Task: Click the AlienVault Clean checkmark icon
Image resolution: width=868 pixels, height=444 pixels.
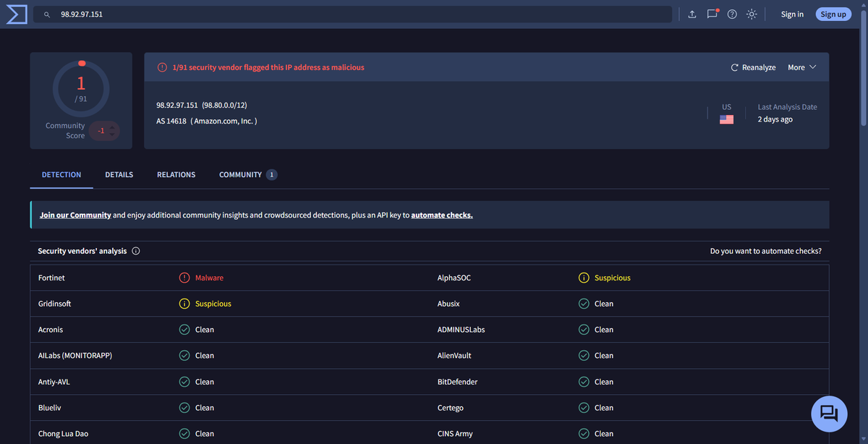Action: 584,356
